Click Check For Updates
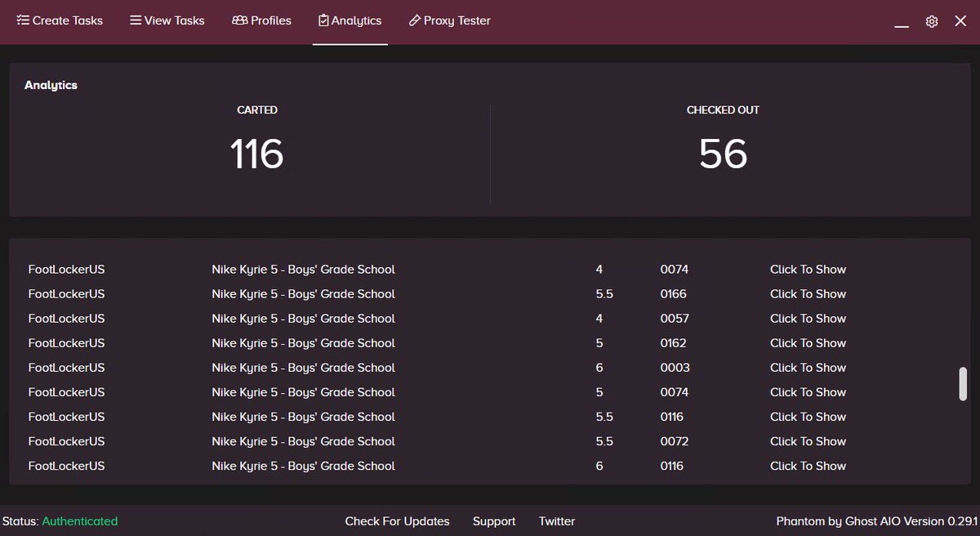This screenshot has width=980, height=536. coord(397,521)
